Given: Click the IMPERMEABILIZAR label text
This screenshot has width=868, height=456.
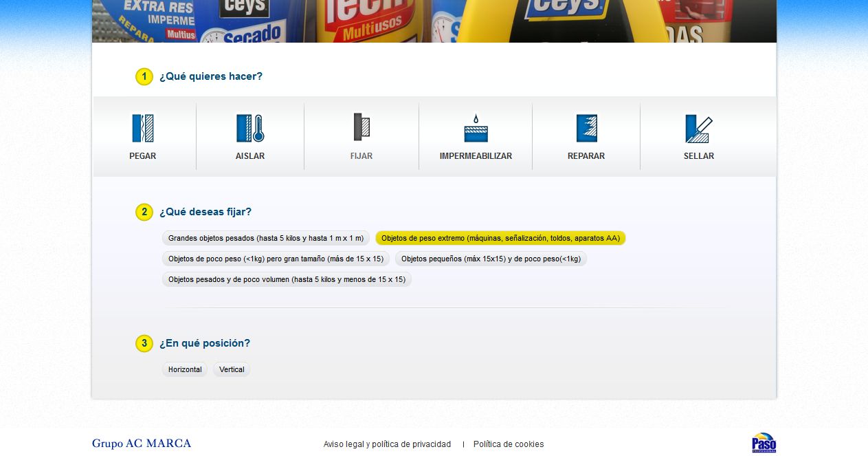Looking at the screenshot, I should coord(476,156).
